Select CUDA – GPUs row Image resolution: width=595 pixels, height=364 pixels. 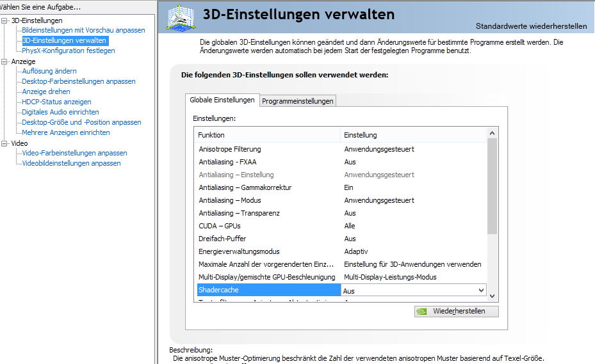[x=341, y=226]
